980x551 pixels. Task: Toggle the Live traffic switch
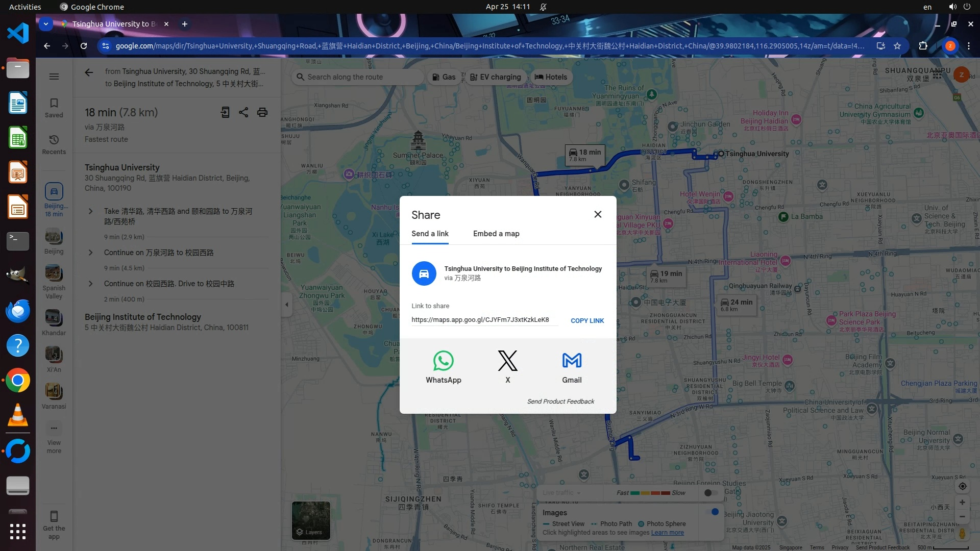[x=710, y=493]
